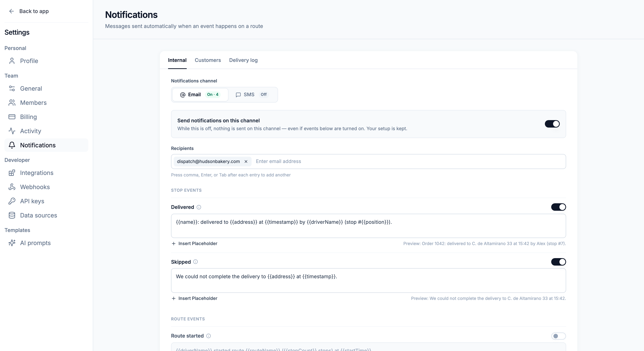
Task: Click the back arrow icon
Action: [12, 11]
